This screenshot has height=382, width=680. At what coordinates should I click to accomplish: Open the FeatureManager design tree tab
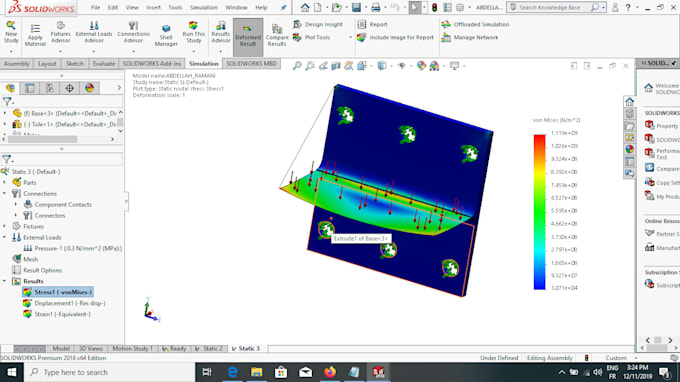[10, 88]
